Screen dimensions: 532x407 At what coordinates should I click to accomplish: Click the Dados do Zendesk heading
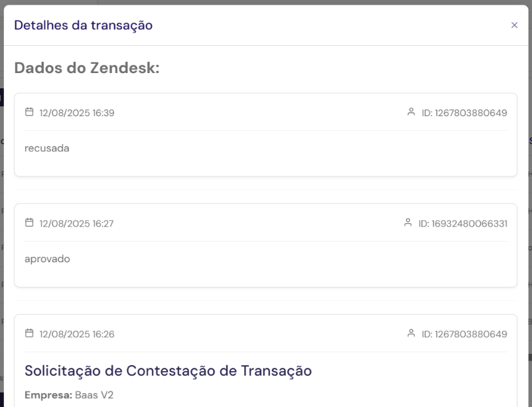87,68
